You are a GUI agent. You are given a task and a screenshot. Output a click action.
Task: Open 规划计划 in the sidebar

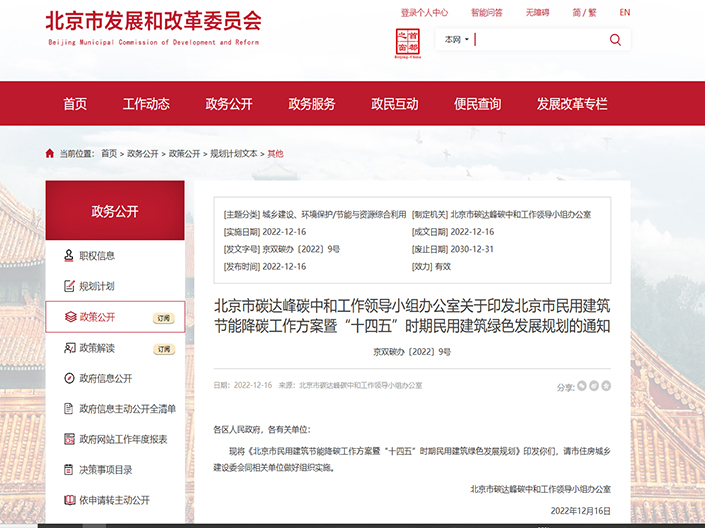tap(97, 286)
